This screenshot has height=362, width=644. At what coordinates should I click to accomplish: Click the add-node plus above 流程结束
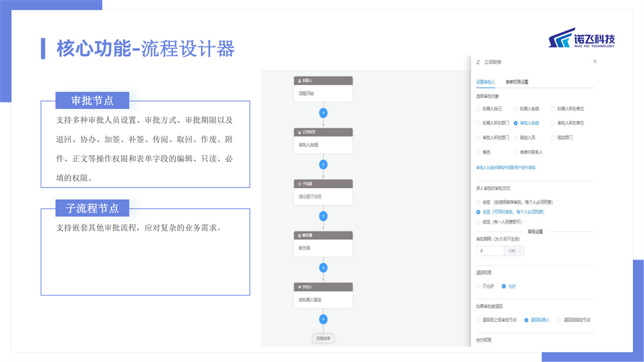point(323,319)
